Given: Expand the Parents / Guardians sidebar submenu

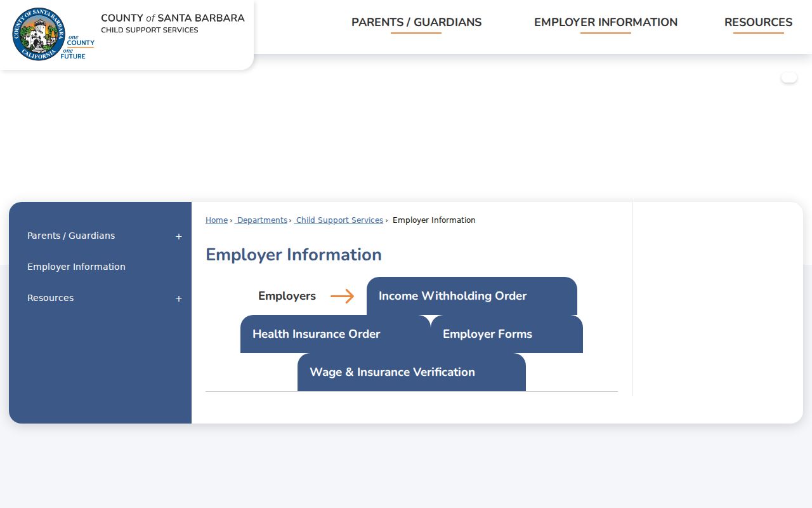Looking at the screenshot, I should tap(179, 236).
